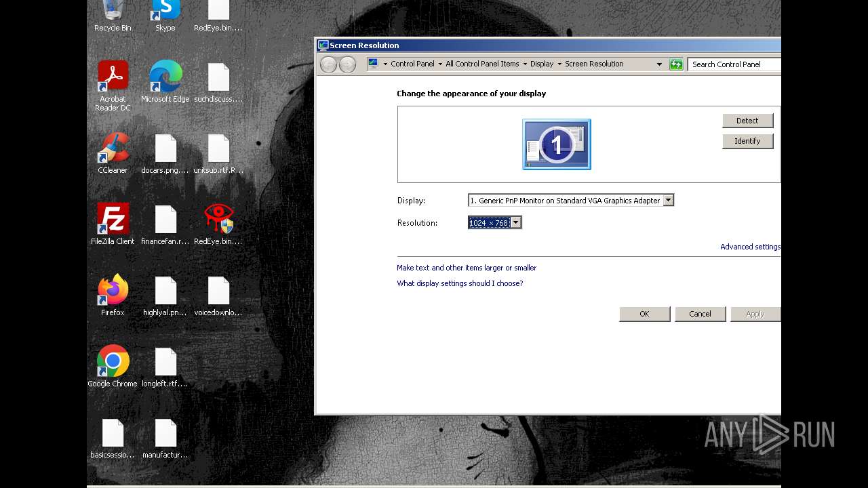Click the green Refresh icon in address bar
Viewport: 868px width, 488px height.
click(x=676, y=64)
